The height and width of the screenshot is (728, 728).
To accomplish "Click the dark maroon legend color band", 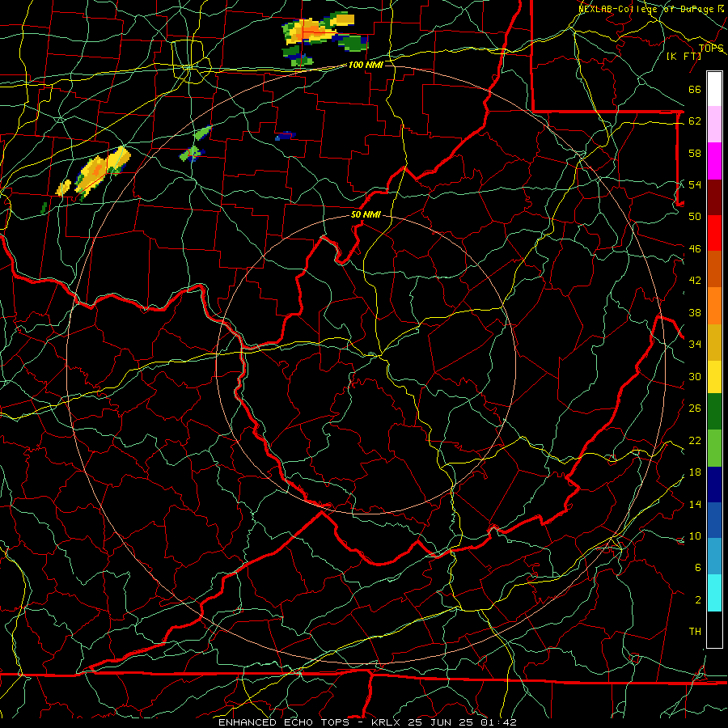I will point(714,197).
